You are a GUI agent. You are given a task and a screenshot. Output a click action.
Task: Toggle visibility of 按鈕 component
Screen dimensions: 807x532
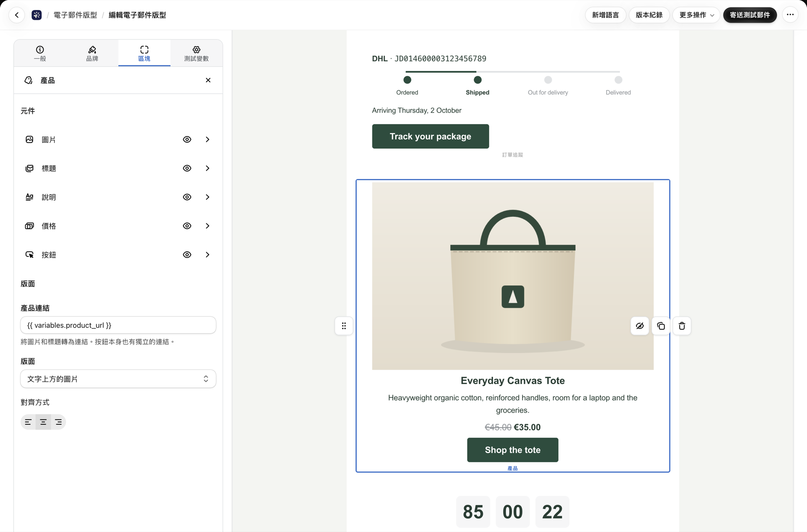187,255
